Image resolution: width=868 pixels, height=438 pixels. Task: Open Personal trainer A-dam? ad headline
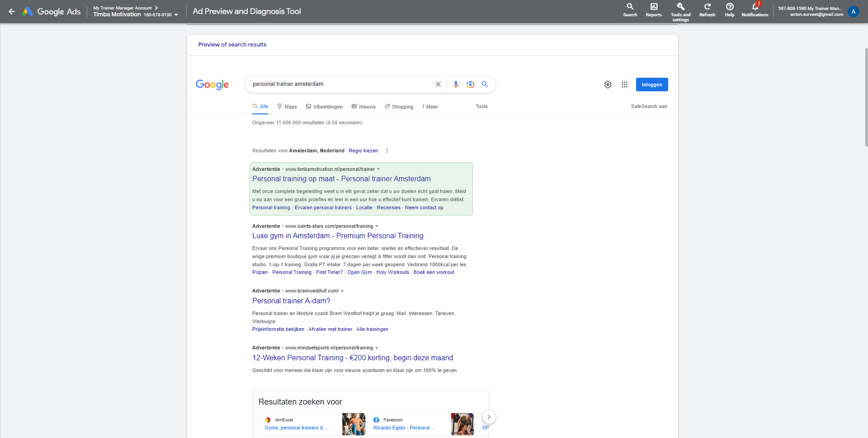291,301
